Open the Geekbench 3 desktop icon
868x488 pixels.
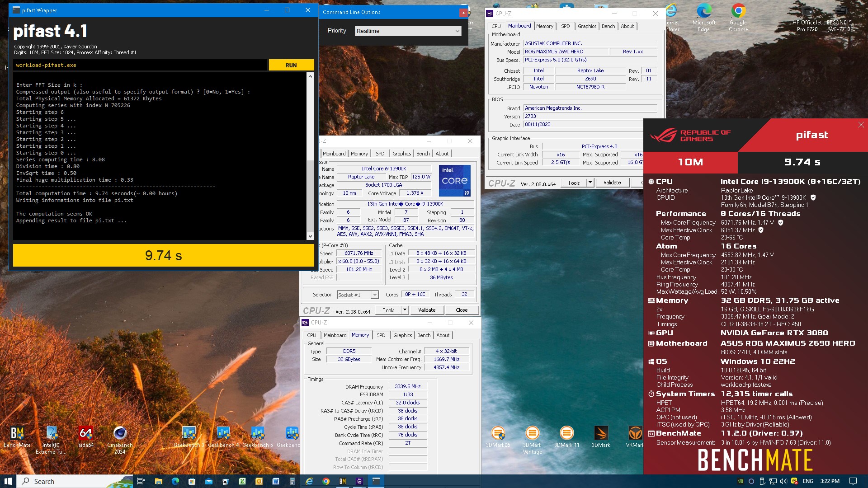[x=189, y=436]
